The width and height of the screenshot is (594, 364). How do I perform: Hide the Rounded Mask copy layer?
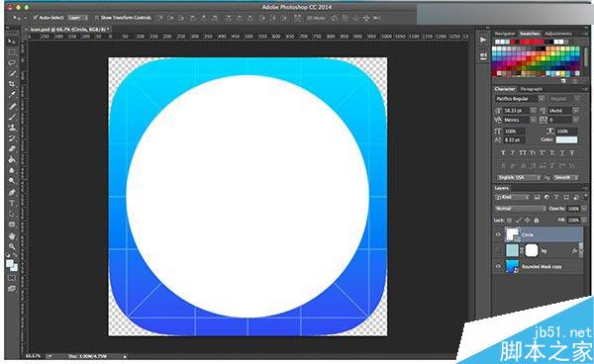(x=498, y=266)
